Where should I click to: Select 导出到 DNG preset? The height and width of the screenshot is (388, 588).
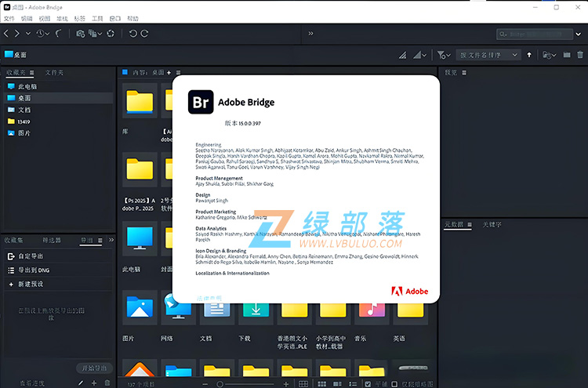[59, 270]
